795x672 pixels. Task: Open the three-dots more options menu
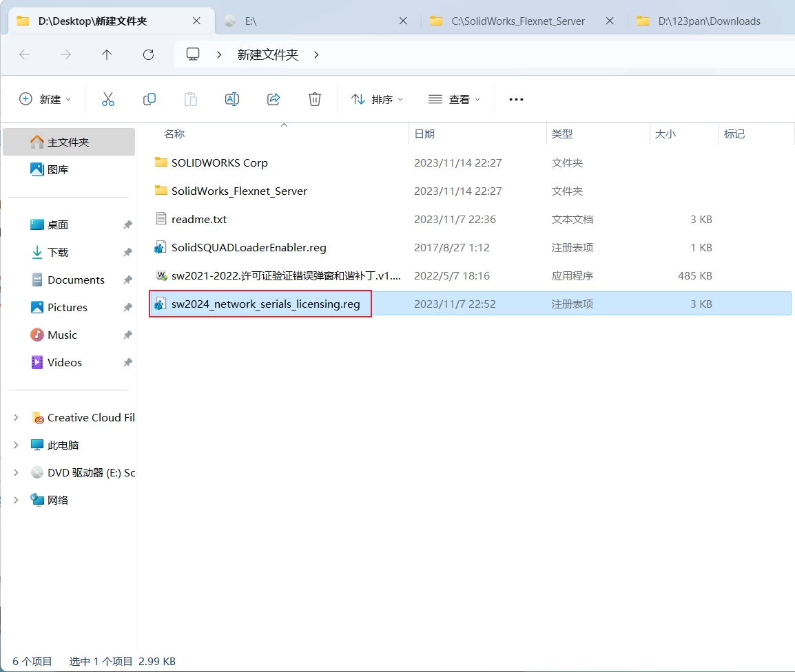point(516,99)
